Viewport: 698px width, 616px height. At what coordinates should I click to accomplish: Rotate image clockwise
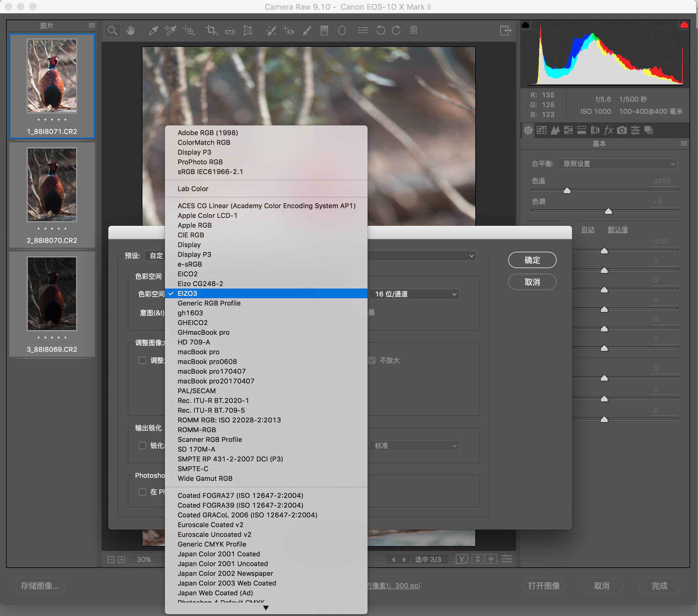pos(396,30)
